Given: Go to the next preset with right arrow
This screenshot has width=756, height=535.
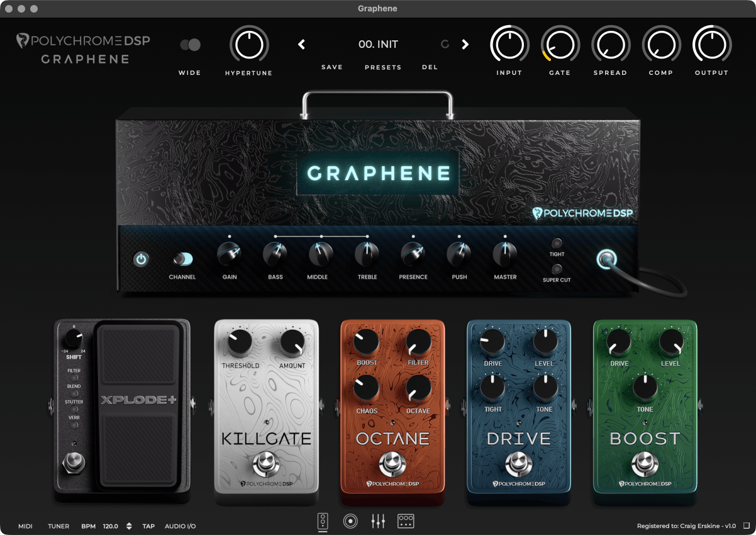Looking at the screenshot, I should [465, 44].
